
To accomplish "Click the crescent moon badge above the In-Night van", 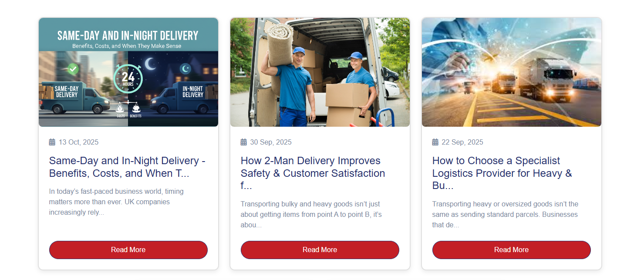I will [x=185, y=69].
